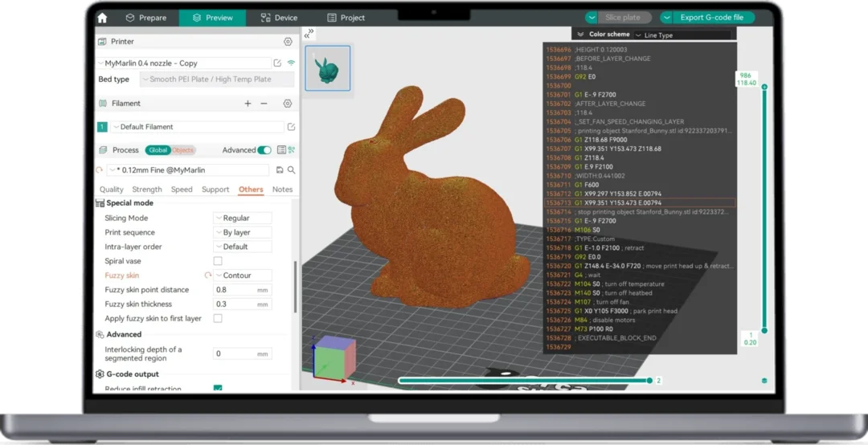This screenshot has height=445, width=868.
Task: Switch to the Project tab
Action: (346, 18)
